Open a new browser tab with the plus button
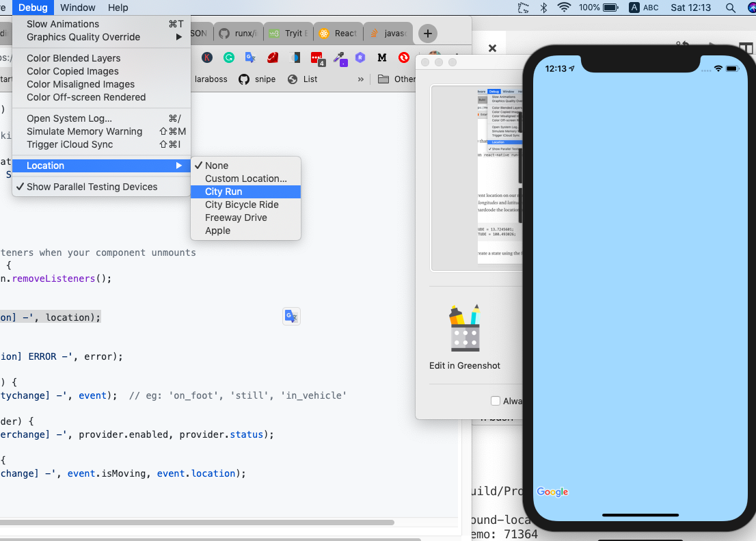Screen dimensions: 756x541 coord(428,33)
